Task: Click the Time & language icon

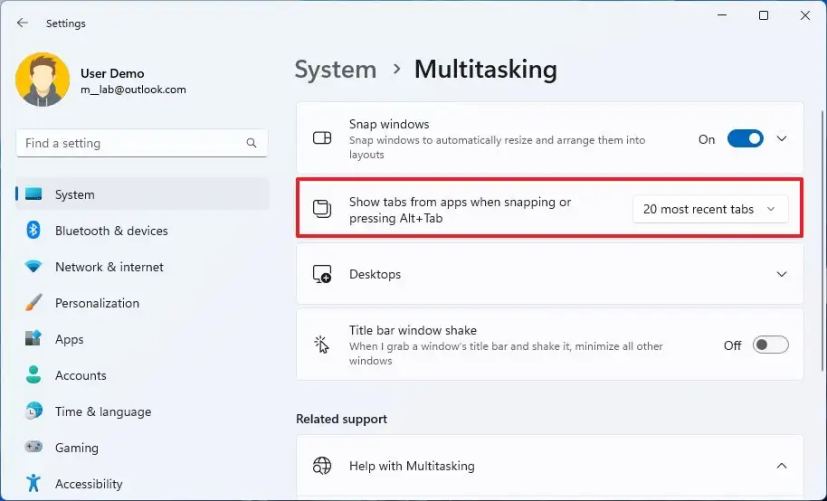Action: (x=34, y=411)
